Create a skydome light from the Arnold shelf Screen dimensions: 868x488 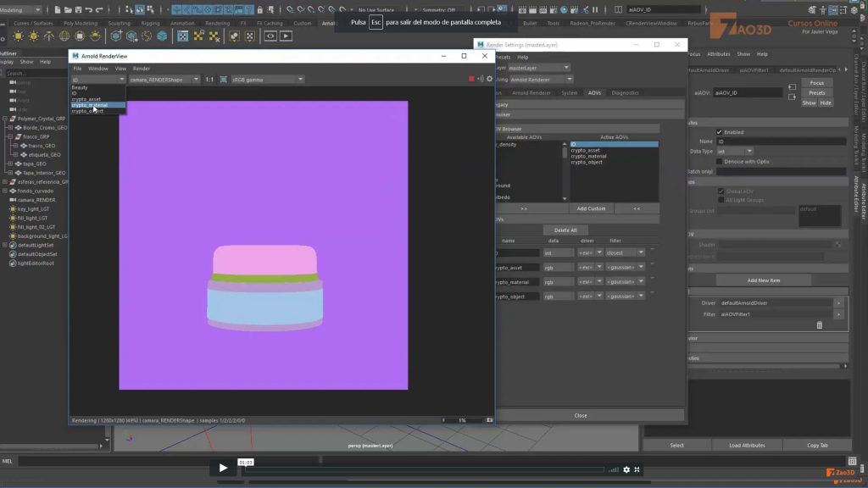coord(64,36)
